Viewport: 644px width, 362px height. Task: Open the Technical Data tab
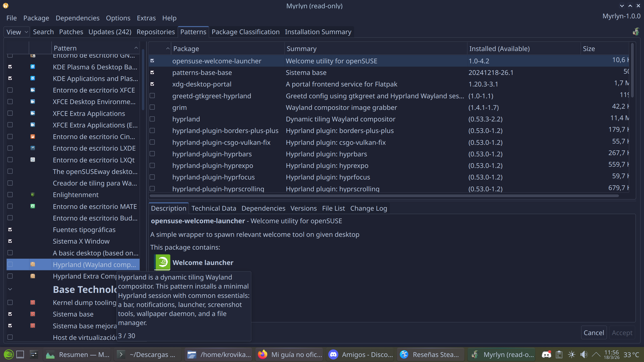pyautogui.click(x=214, y=208)
